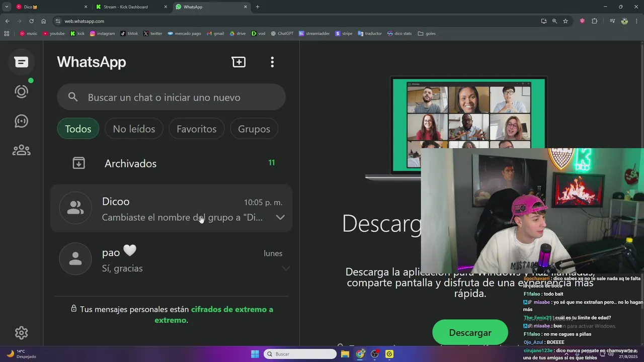Open the stripe bookmark
The width and height of the screenshot is (644, 362).
pos(344,34)
